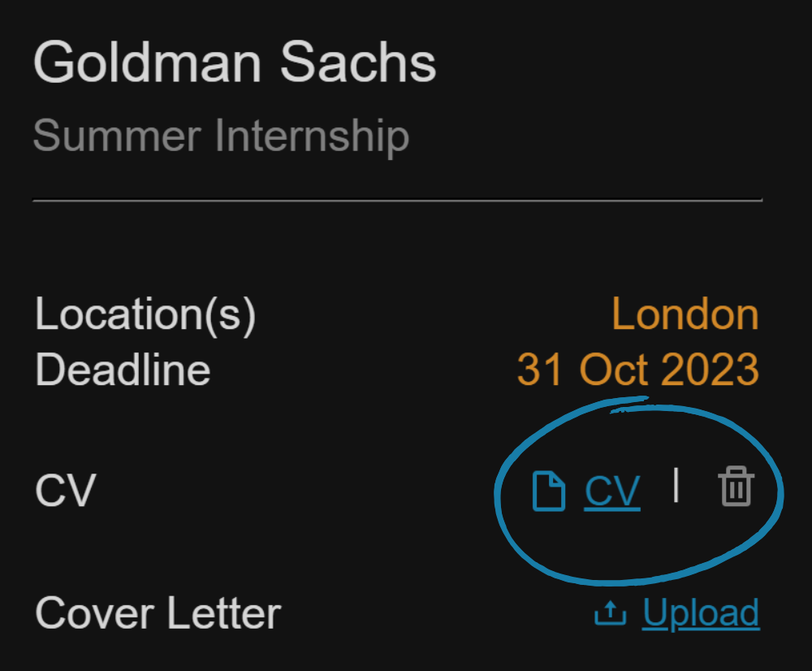Click the horizontal divider below Summer Internship
The width and height of the screenshot is (812, 671).
click(397, 199)
